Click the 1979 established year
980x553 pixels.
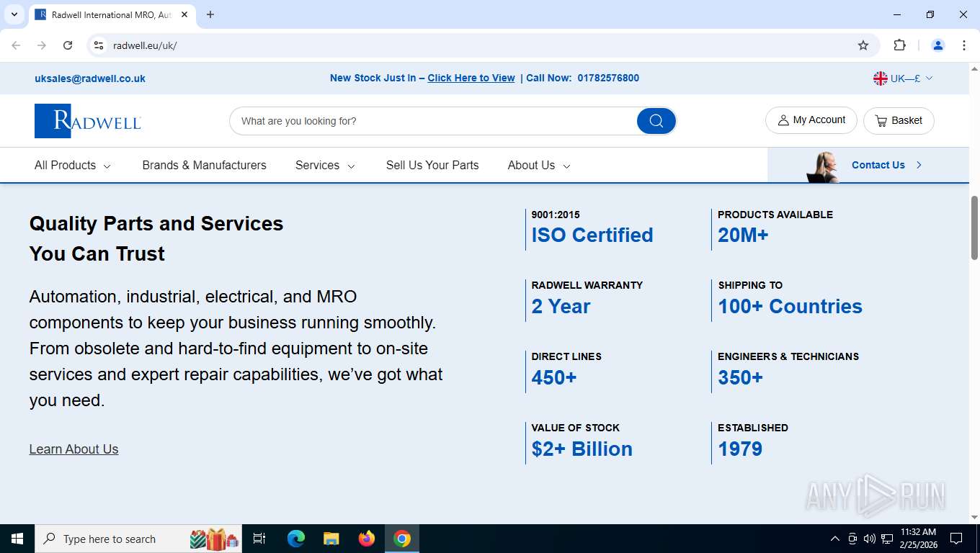point(740,449)
